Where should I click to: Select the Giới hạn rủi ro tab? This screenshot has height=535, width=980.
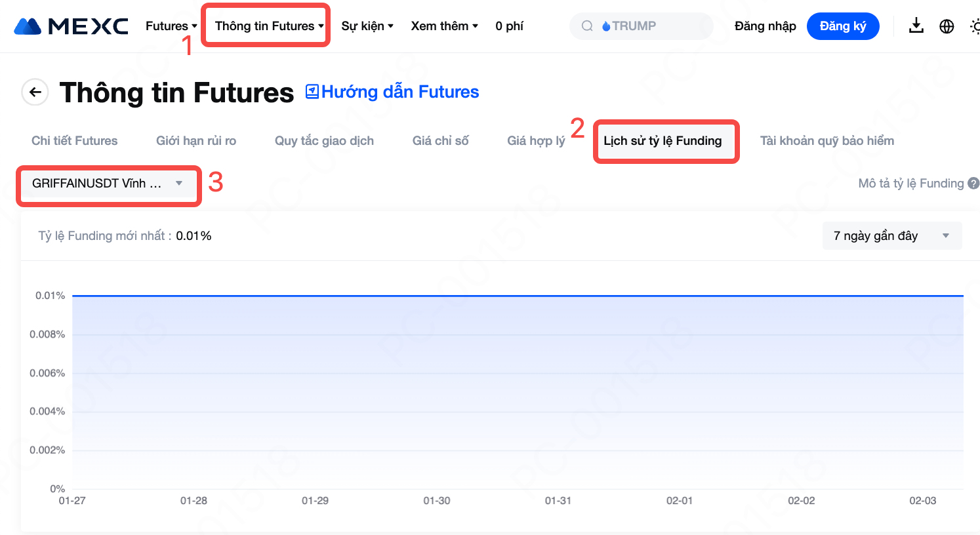pos(196,141)
